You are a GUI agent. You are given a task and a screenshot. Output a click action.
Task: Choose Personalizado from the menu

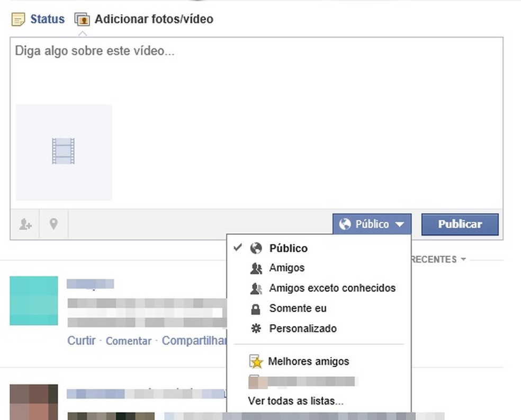click(x=303, y=328)
